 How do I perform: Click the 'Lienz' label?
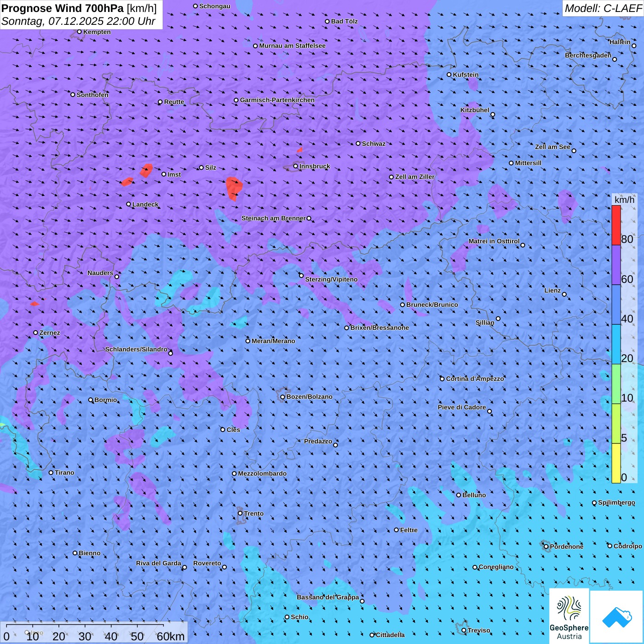pos(552,290)
